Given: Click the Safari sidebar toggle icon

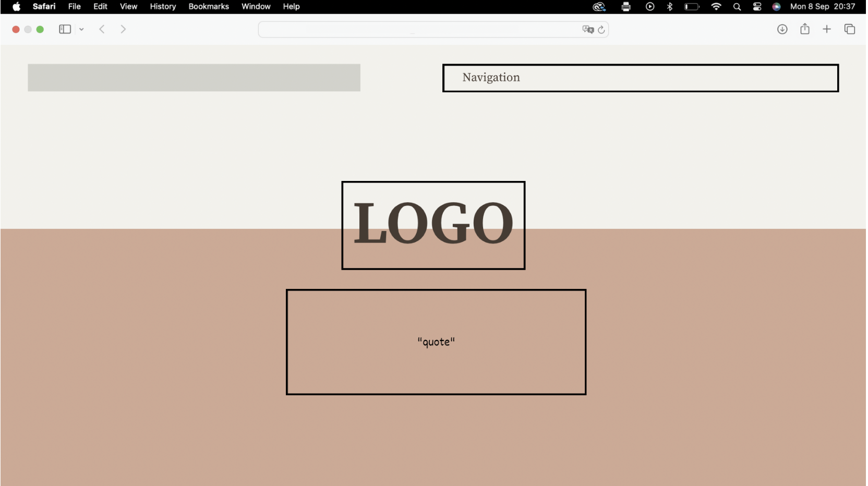Looking at the screenshot, I should click(65, 29).
